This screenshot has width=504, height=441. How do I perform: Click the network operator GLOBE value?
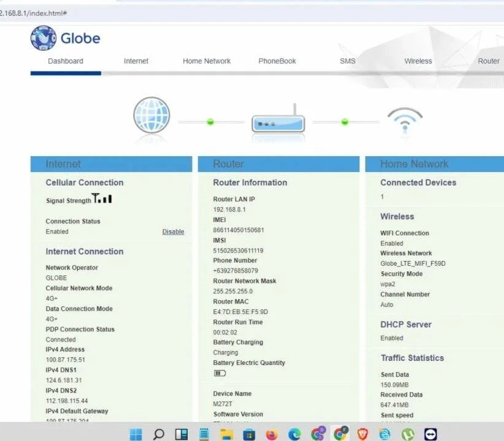[56, 278]
